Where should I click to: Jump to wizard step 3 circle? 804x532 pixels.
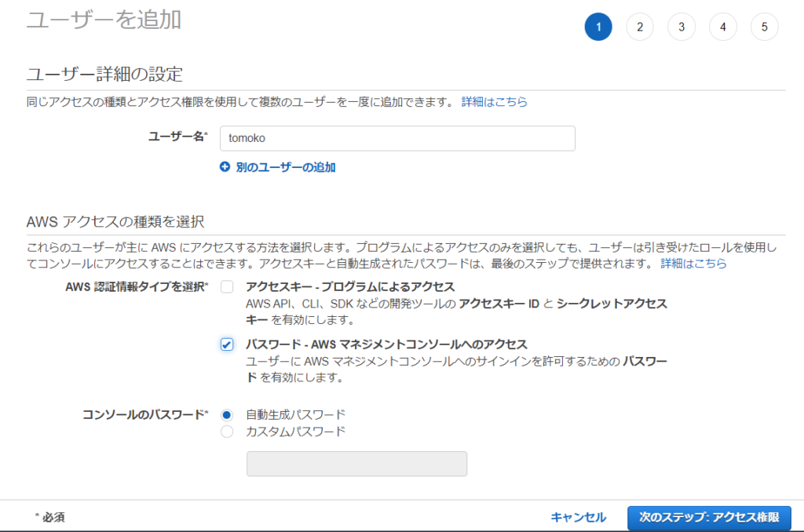[x=681, y=27]
